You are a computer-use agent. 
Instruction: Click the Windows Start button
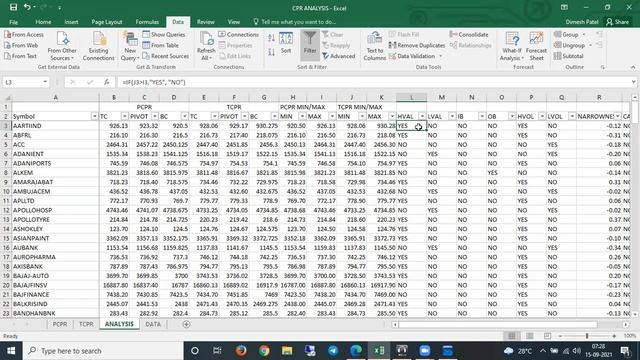click(x=11, y=351)
